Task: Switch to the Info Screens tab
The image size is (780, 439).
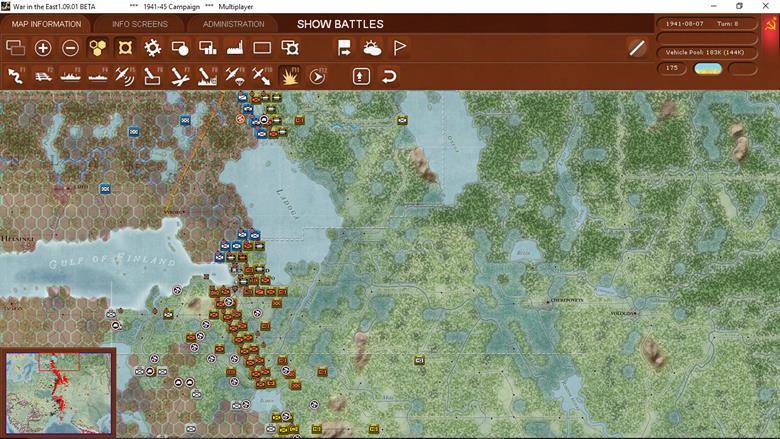Action: coord(139,24)
